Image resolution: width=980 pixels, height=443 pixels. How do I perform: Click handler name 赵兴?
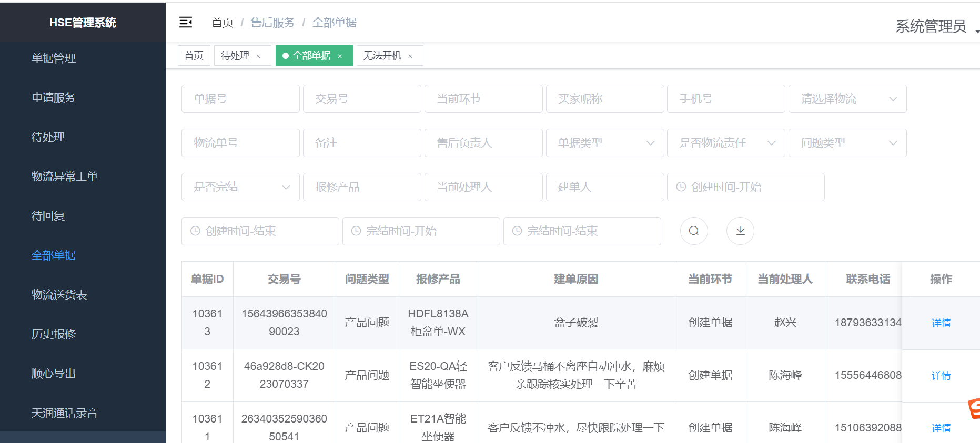tap(785, 323)
